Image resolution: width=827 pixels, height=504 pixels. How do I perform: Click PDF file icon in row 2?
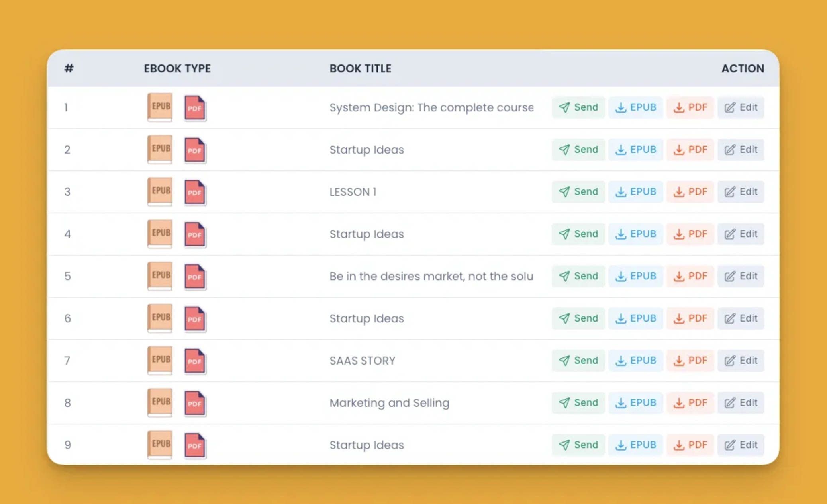(x=195, y=150)
